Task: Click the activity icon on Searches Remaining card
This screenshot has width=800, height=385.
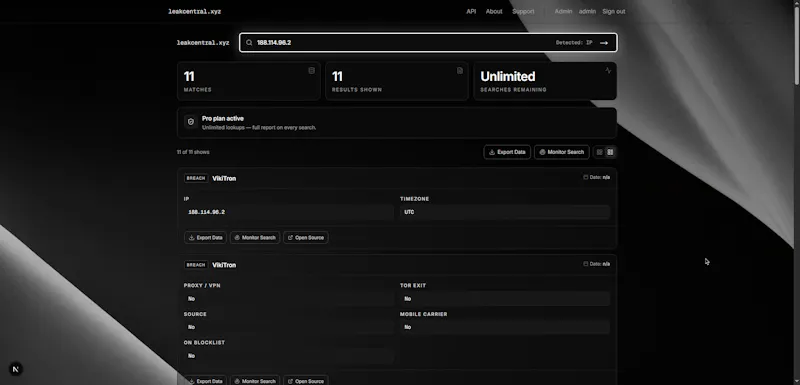Action: click(x=608, y=70)
